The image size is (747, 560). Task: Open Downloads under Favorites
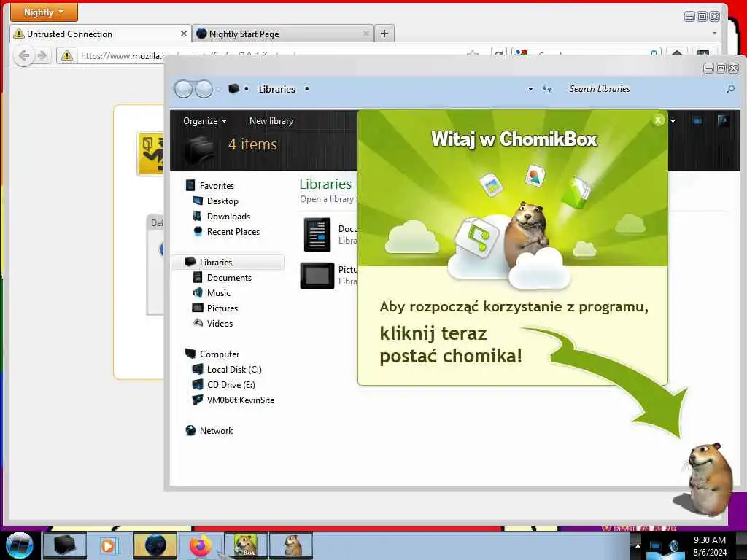coord(221,216)
